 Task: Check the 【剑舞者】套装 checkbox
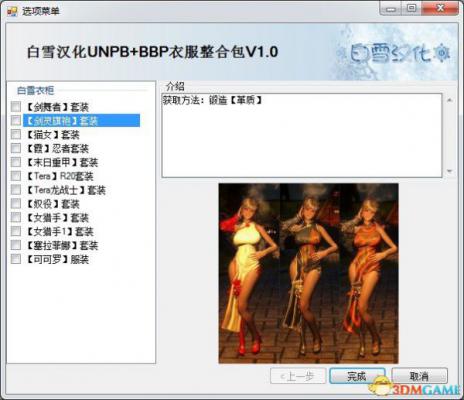(16, 107)
